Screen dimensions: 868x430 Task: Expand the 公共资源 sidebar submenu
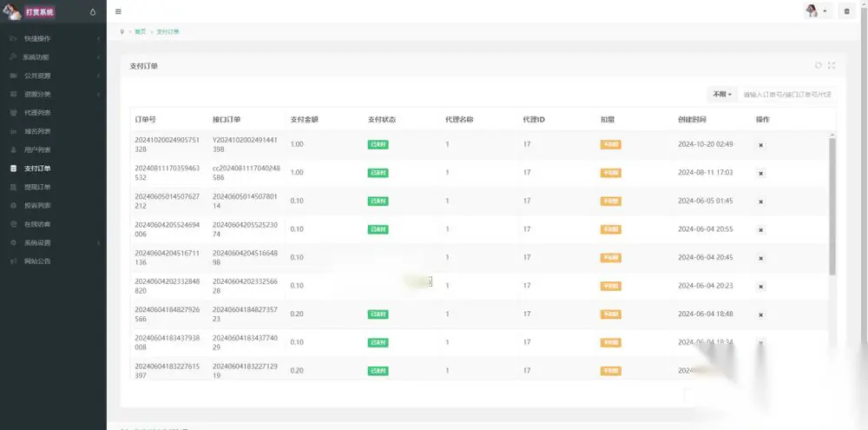53,76
